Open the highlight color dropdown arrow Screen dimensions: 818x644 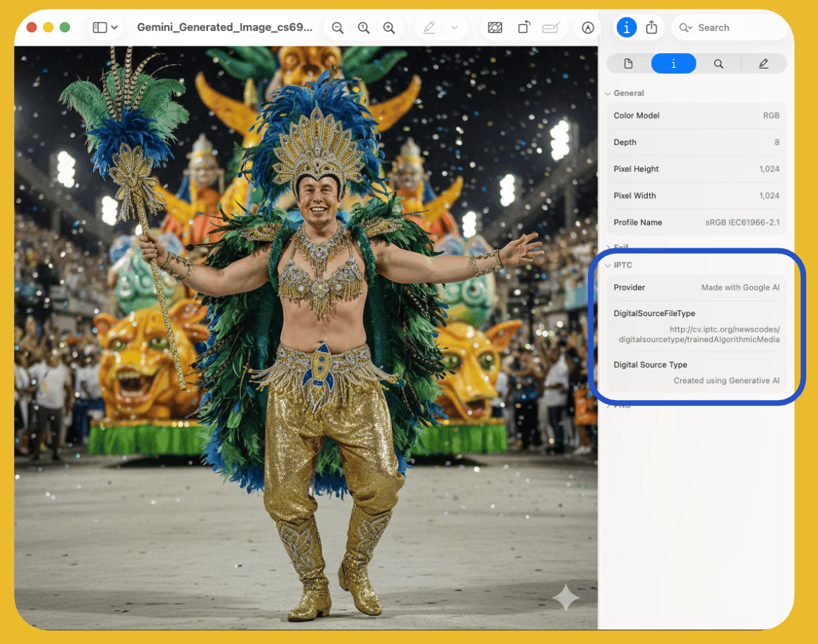pos(454,28)
